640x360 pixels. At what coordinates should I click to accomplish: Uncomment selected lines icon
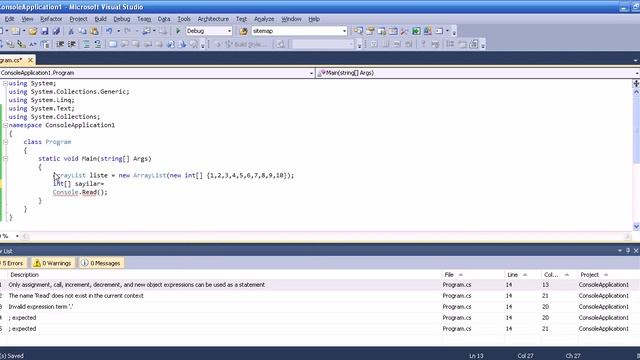pos(98,44)
